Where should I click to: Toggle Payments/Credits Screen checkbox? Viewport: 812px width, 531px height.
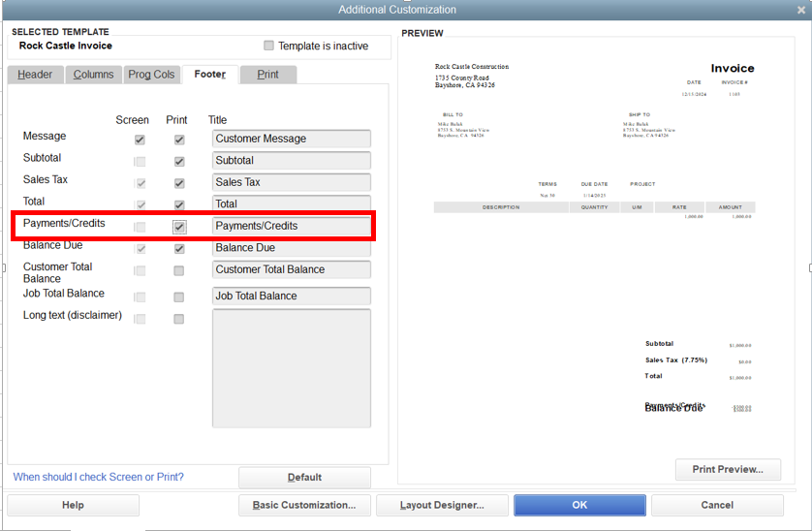(x=140, y=227)
